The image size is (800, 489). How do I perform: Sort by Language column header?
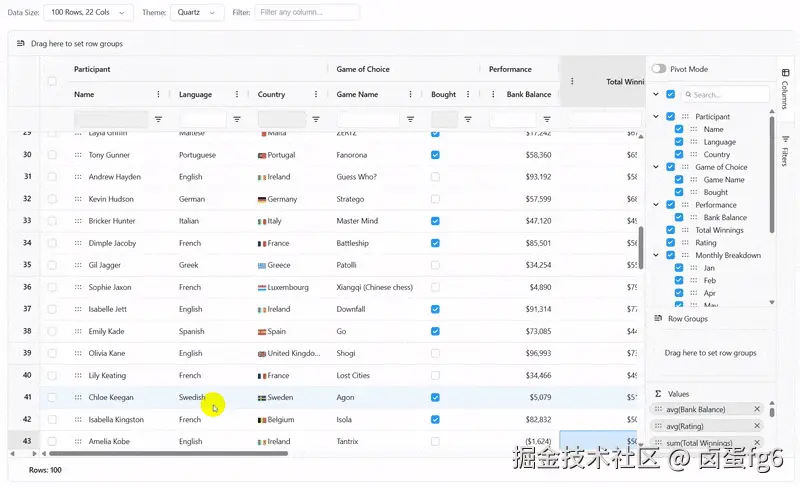tap(195, 94)
